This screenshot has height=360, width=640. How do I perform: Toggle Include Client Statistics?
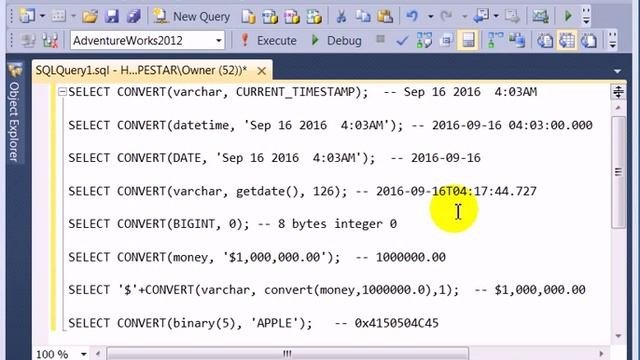[517, 40]
